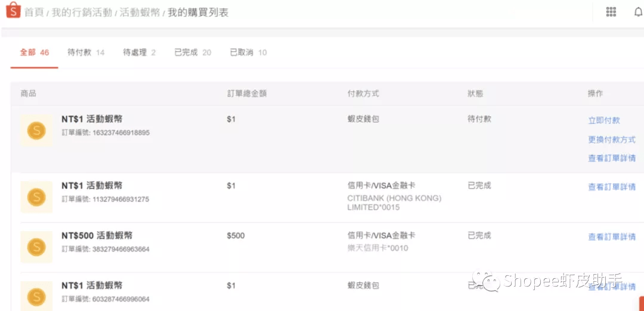The height and width of the screenshot is (311, 644).
Task: Click 立即付款 for the pending order
Action: pos(603,120)
